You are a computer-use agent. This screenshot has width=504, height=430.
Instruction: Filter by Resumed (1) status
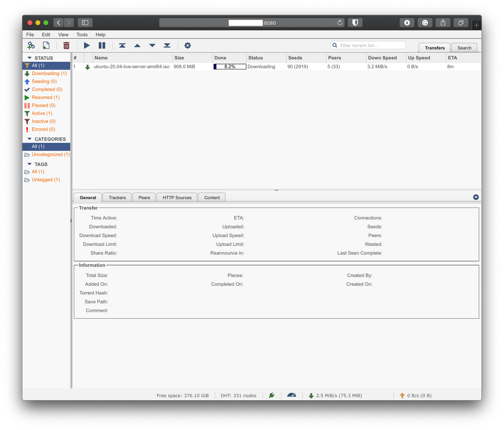click(x=46, y=97)
